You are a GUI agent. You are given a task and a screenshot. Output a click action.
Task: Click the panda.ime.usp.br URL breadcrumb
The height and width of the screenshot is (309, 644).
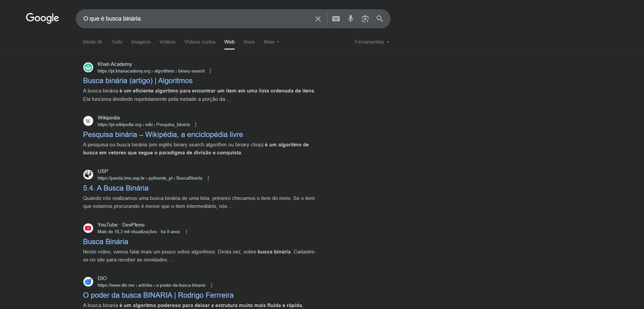150,178
